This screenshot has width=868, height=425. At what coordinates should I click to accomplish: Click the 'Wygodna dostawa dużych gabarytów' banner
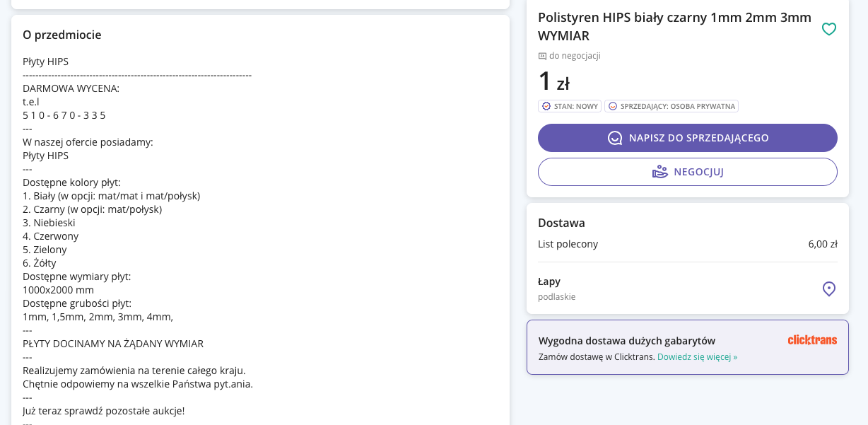click(688, 347)
